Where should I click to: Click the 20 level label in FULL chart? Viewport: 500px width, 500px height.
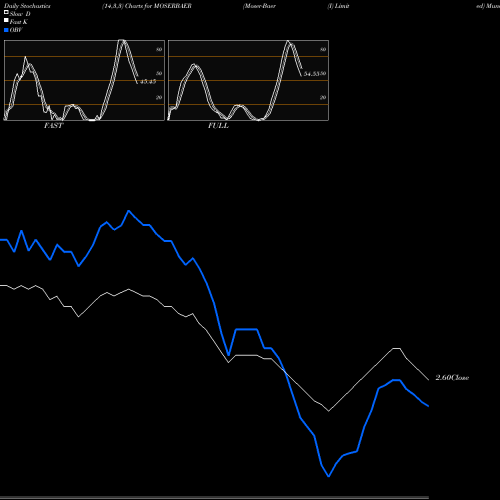click(323, 97)
